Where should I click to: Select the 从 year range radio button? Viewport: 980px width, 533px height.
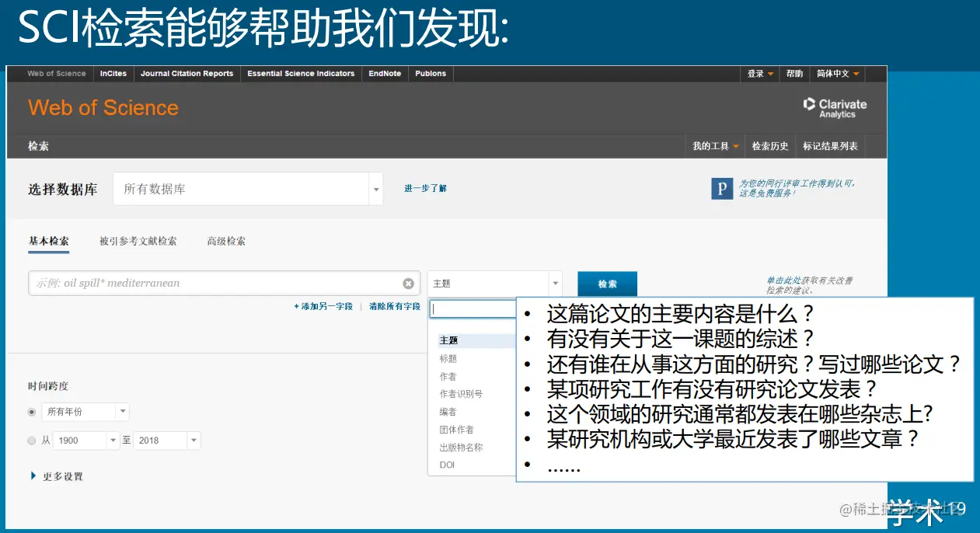tap(32, 441)
